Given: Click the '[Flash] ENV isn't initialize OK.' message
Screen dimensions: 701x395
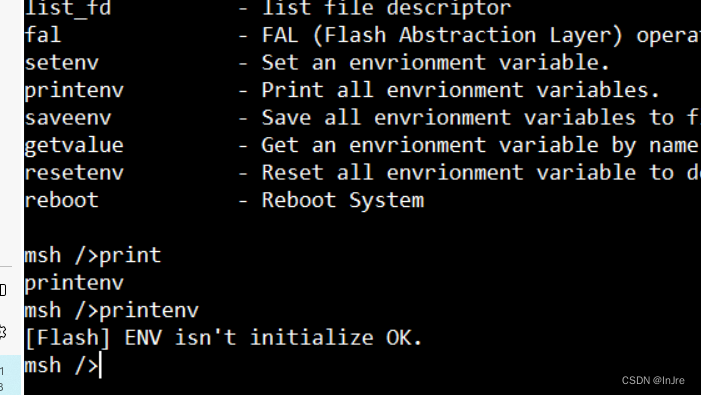Looking at the screenshot, I should pyautogui.click(x=224, y=338).
